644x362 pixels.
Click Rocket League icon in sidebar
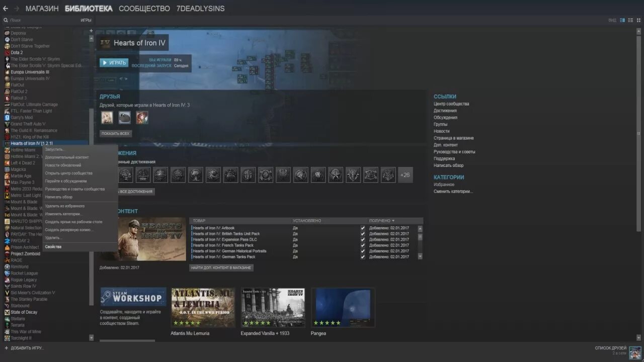7,274
